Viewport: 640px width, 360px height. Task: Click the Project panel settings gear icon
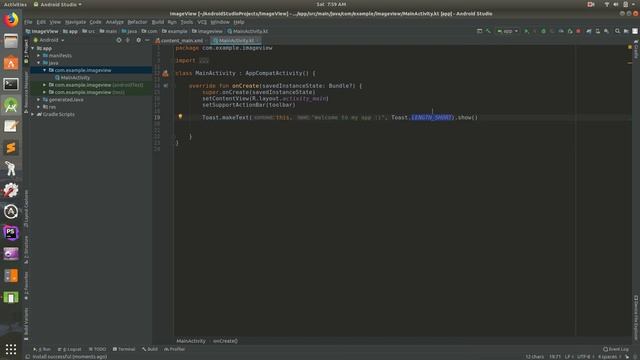138,40
